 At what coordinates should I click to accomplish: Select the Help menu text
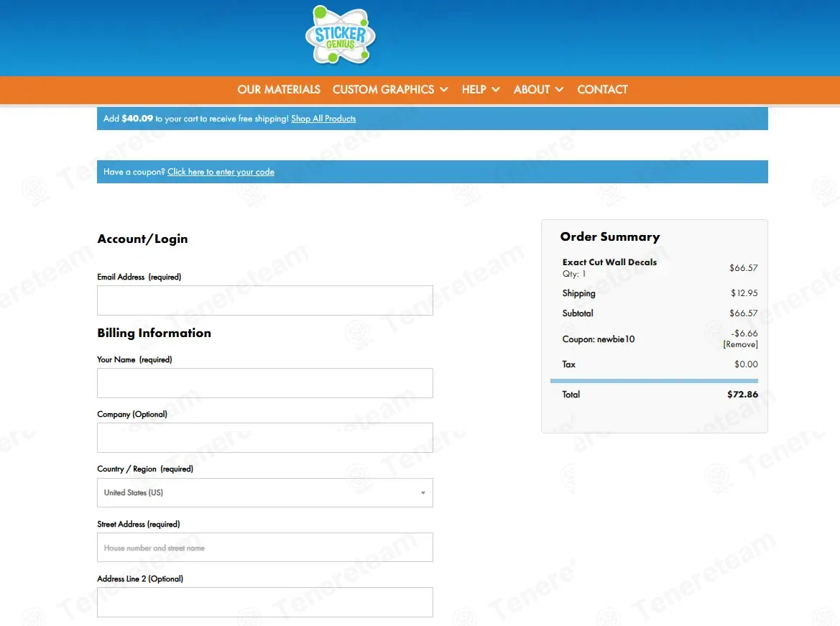tap(474, 90)
